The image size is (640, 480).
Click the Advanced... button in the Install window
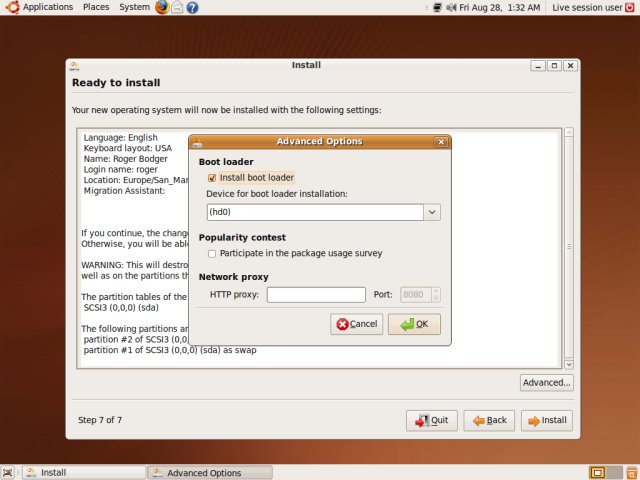547,383
